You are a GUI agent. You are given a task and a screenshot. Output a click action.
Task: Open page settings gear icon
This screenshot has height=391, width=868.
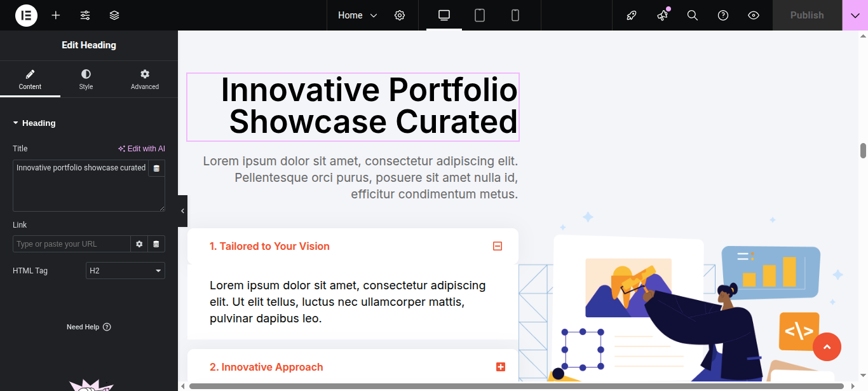tap(400, 15)
